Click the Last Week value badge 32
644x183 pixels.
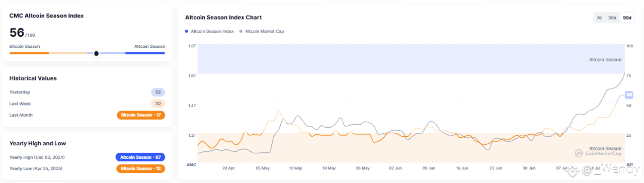(158, 104)
